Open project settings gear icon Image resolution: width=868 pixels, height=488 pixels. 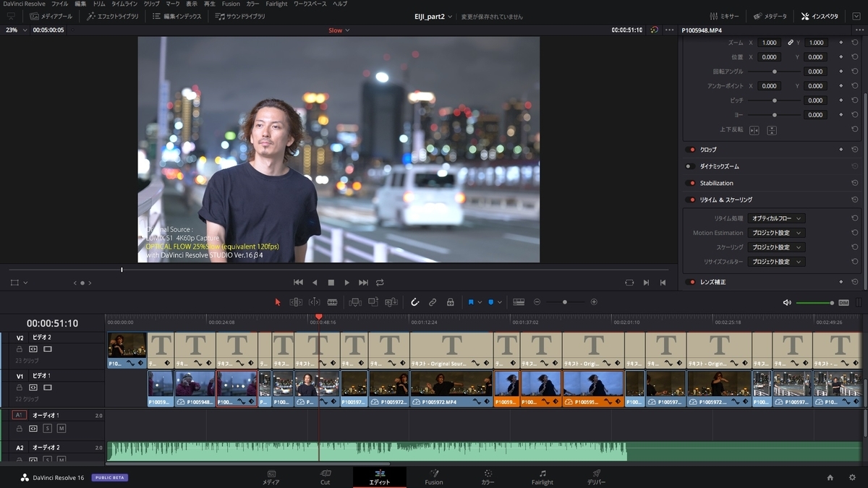tap(851, 477)
